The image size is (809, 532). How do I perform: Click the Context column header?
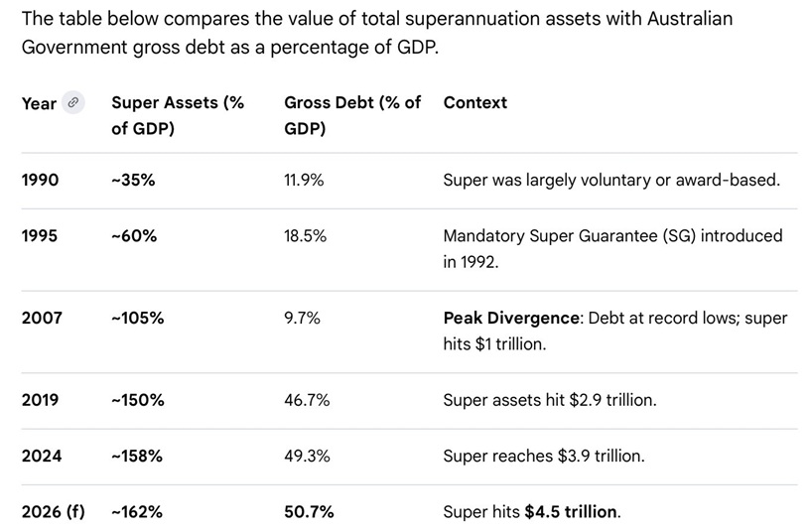[474, 102]
